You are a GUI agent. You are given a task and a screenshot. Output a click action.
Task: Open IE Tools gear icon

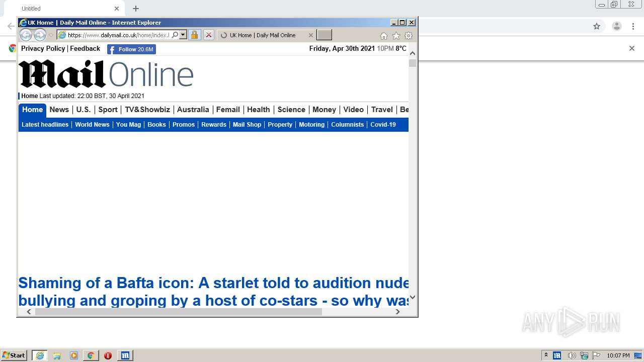click(x=409, y=36)
